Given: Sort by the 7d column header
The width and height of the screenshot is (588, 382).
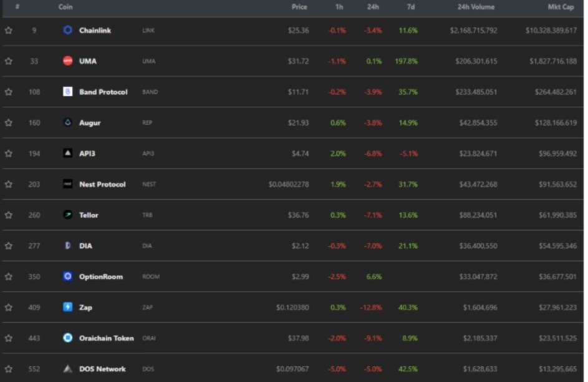Looking at the screenshot, I should (410, 7).
